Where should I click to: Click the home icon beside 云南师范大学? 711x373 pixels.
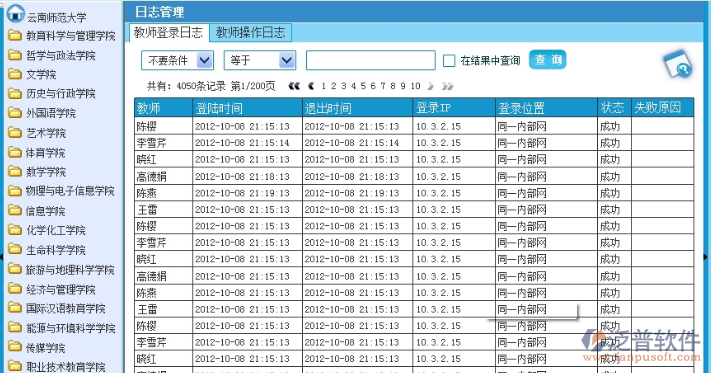click(x=15, y=14)
